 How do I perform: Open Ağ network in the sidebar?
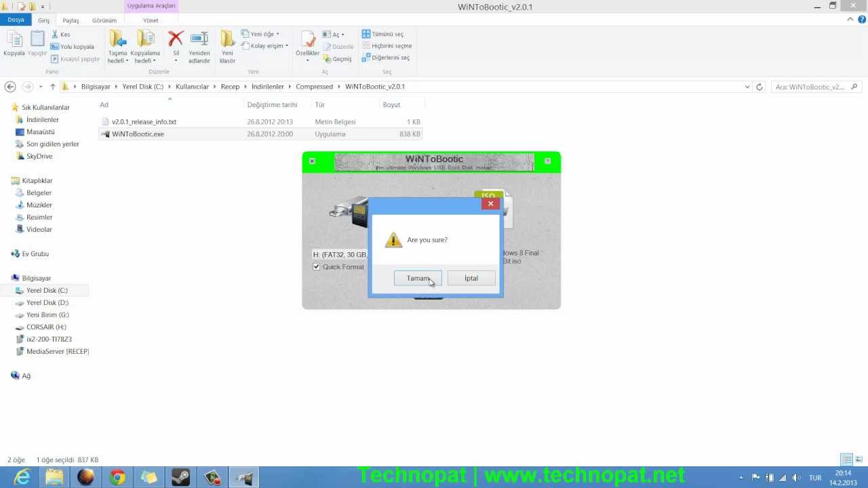(x=26, y=376)
